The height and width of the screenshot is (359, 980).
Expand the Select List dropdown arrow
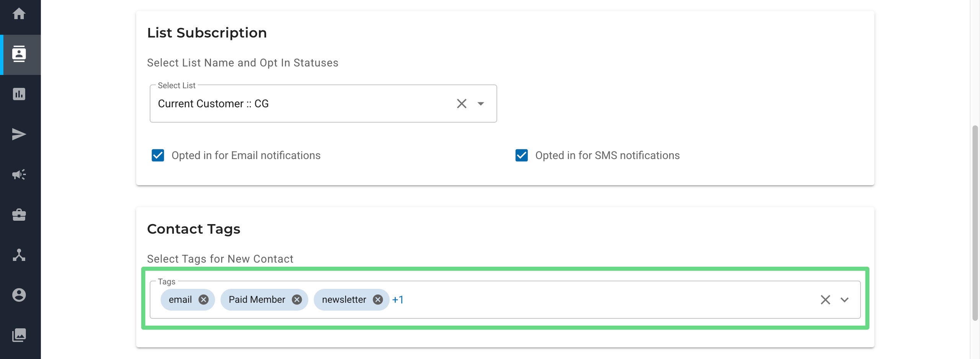[481, 104]
